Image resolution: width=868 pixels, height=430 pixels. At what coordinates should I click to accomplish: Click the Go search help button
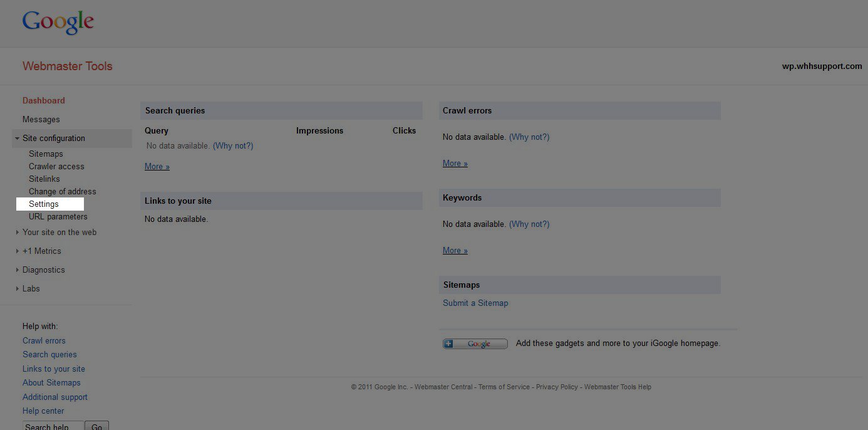coord(96,426)
